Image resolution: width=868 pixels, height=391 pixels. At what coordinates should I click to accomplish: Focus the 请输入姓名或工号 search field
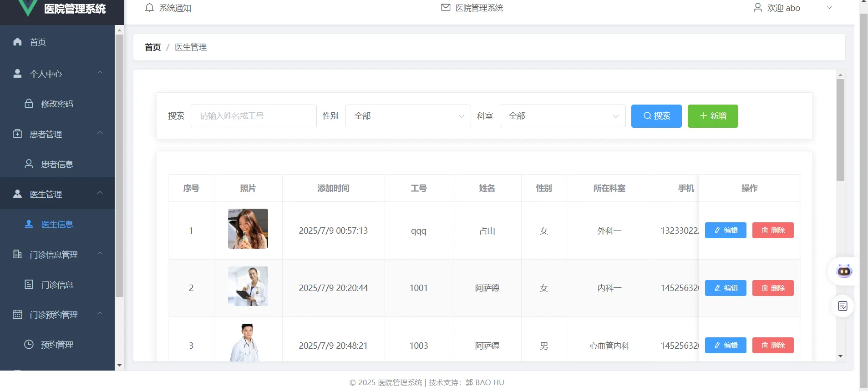pyautogui.click(x=254, y=116)
